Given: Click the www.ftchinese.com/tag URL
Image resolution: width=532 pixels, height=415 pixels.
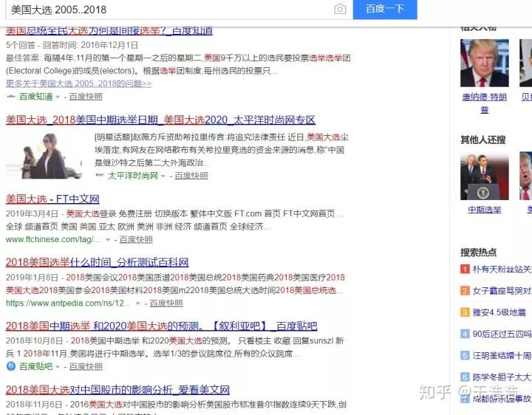Looking at the screenshot, I should [53, 239].
